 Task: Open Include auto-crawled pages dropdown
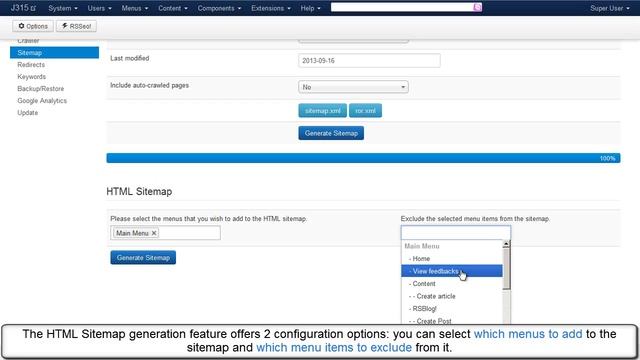point(353,87)
